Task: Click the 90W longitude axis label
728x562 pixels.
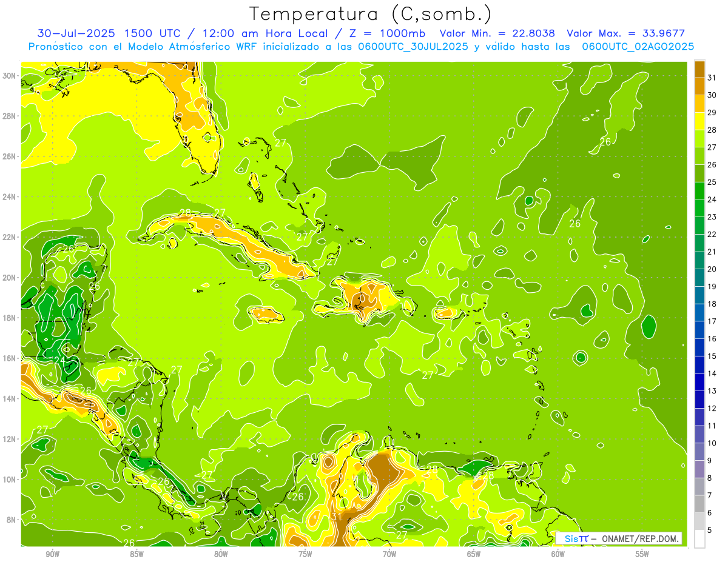Action: pos(52,554)
